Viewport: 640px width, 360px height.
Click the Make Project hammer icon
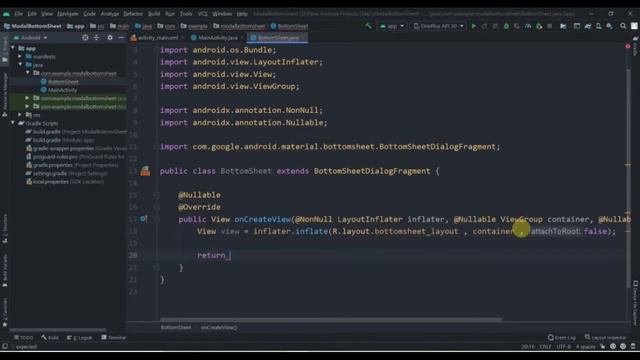click(369, 26)
